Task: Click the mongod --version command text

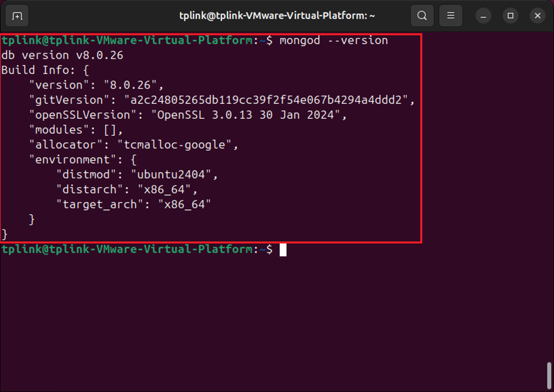Action: tap(334, 40)
